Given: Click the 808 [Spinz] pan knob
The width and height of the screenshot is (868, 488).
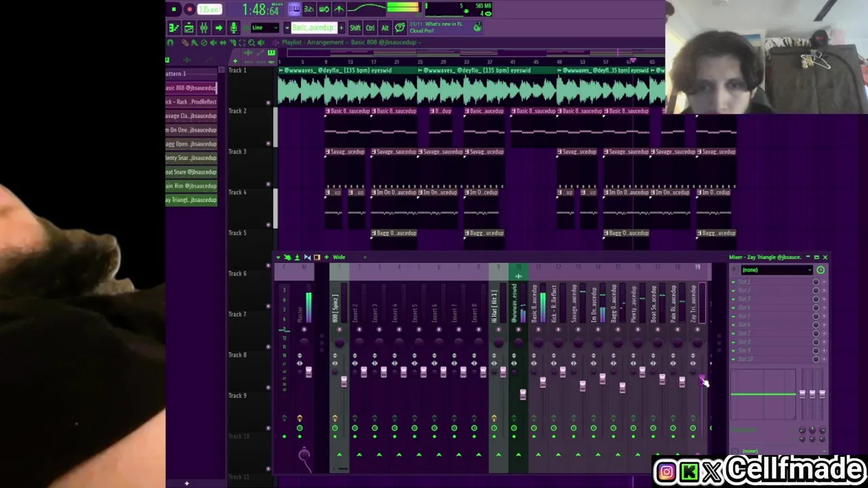Looking at the screenshot, I should [339, 344].
